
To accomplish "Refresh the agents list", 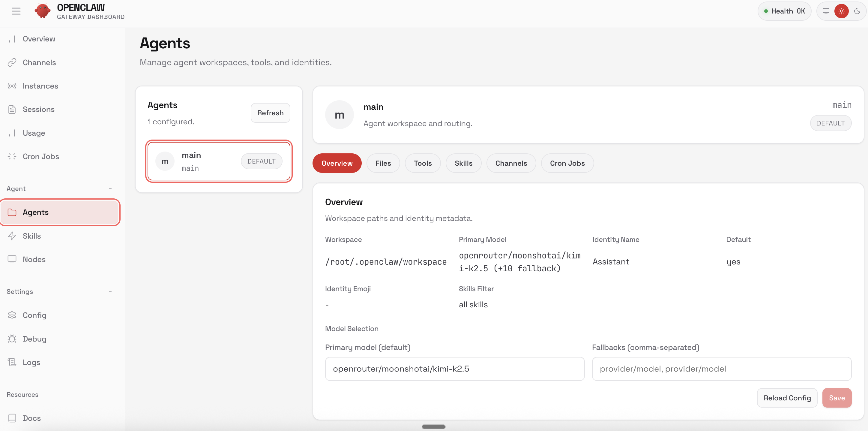I will tap(270, 113).
